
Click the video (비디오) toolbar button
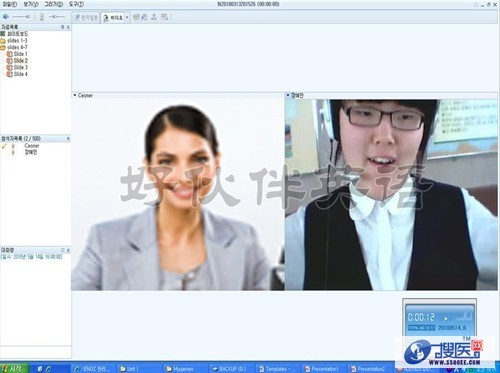(x=113, y=18)
